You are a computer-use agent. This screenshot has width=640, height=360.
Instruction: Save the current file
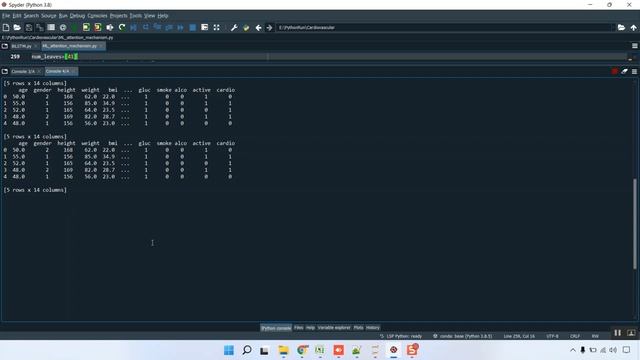tap(29, 27)
